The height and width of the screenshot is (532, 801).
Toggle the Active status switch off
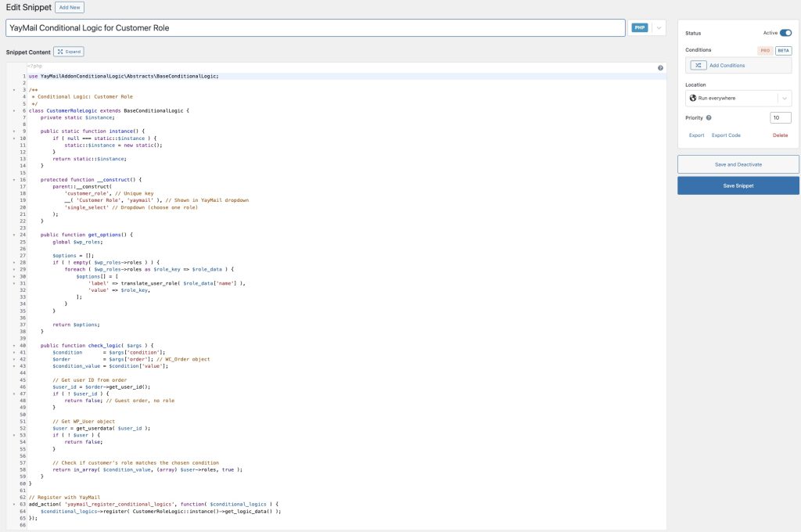(x=785, y=33)
